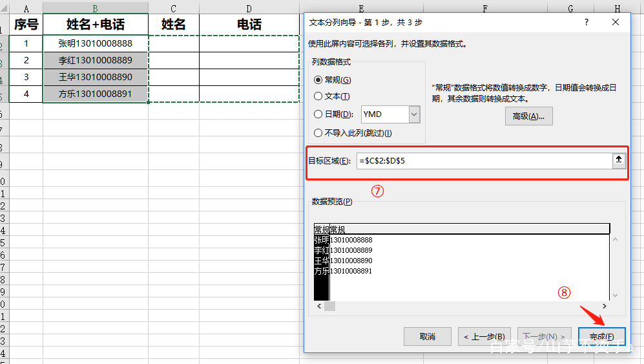The height and width of the screenshot is (364, 644).
Task: Click the cell with 序号 1
Action: (x=26, y=43)
